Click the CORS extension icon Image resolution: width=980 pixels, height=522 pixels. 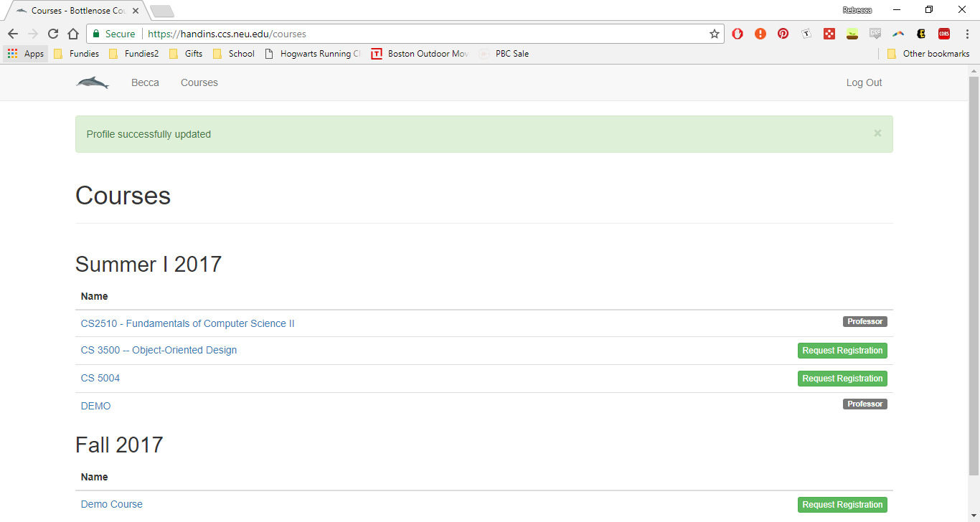click(x=944, y=34)
